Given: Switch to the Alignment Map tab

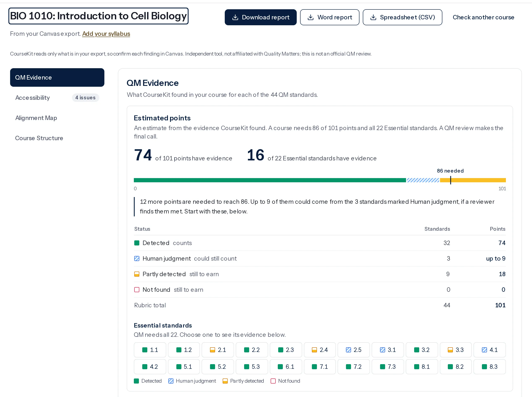Looking at the screenshot, I should pyautogui.click(x=57, y=118).
